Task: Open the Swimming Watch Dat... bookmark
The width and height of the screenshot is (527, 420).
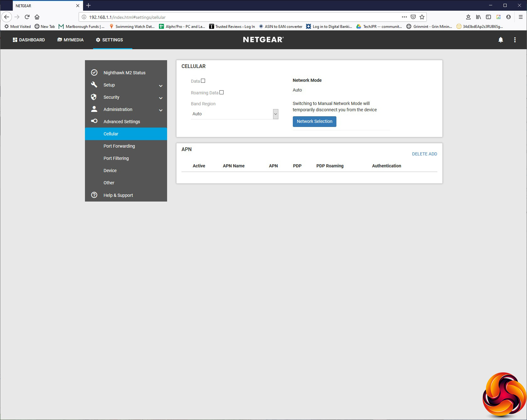Action: (x=132, y=26)
